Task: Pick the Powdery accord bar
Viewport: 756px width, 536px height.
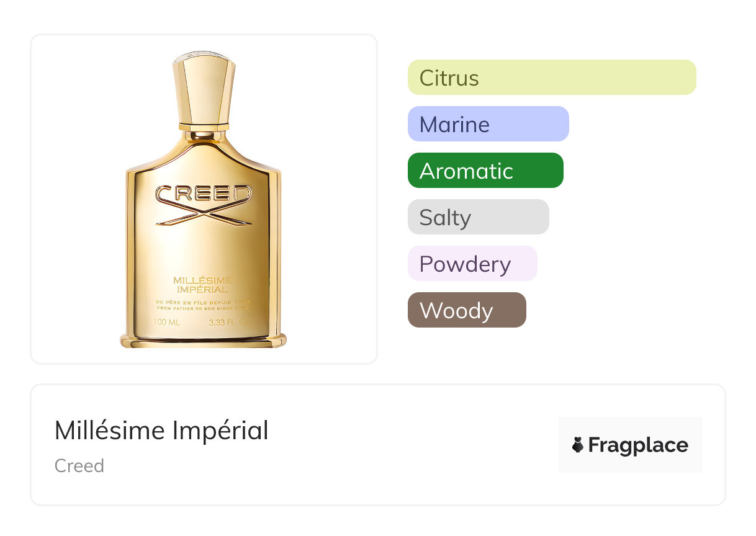Action: (x=472, y=264)
